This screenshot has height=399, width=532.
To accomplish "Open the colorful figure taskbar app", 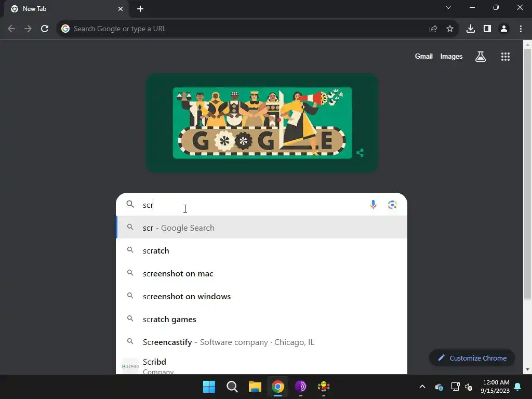I will point(324,387).
